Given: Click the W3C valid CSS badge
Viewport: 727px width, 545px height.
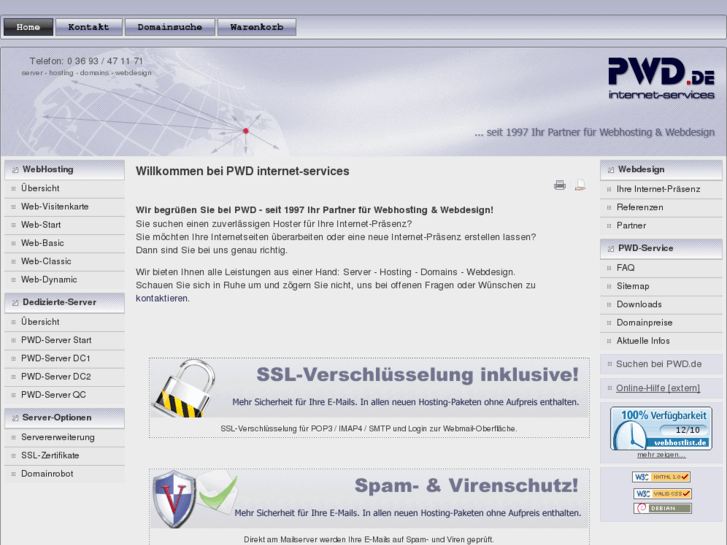Looking at the screenshot, I should 662,494.
